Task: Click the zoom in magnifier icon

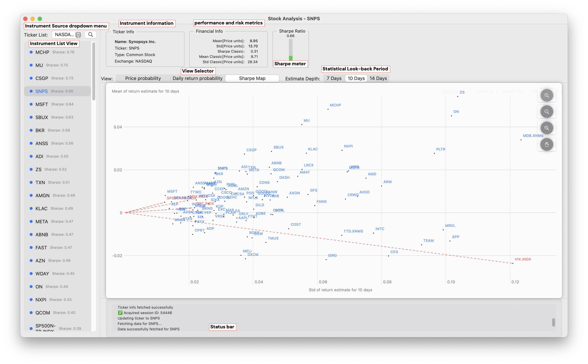Action: (546, 95)
